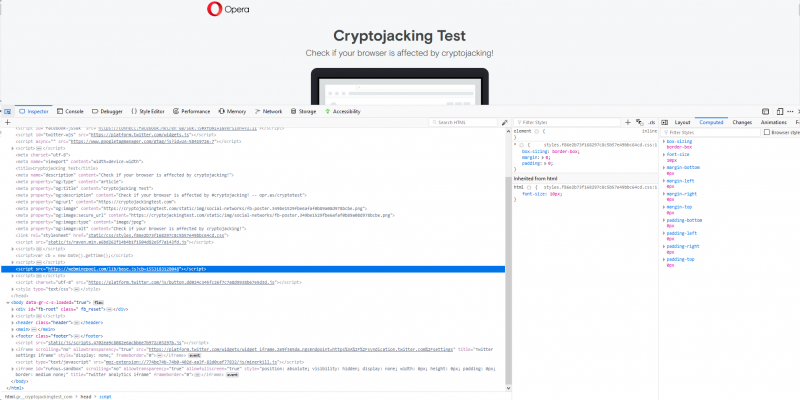This screenshot has width=800, height=400.
Task: Select the meta charset="utf-8" node
Action: [x=43, y=155]
